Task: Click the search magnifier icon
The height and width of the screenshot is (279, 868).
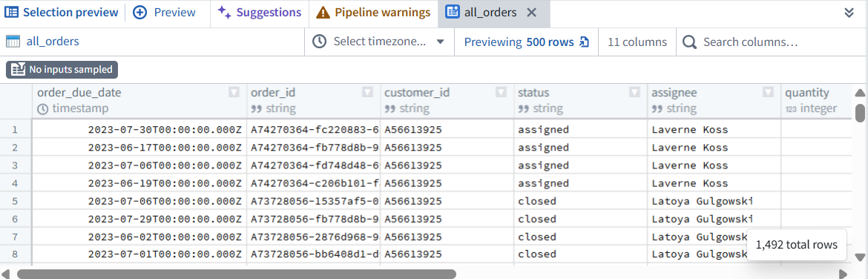Action: [689, 42]
